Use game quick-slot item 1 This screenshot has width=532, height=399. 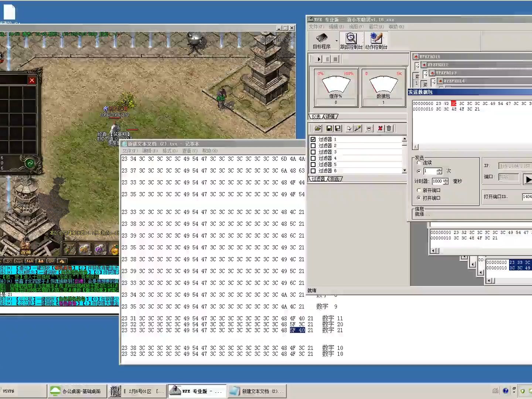tap(69, 249)
